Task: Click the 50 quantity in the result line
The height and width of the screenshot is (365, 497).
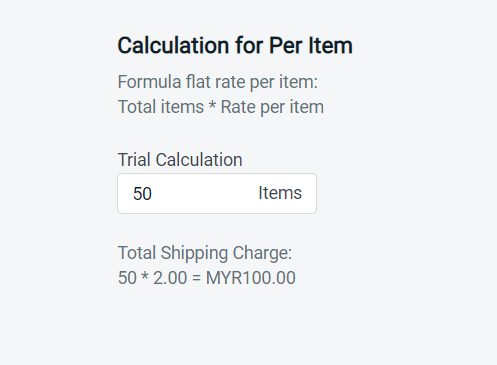Action: tap(127, 278)
